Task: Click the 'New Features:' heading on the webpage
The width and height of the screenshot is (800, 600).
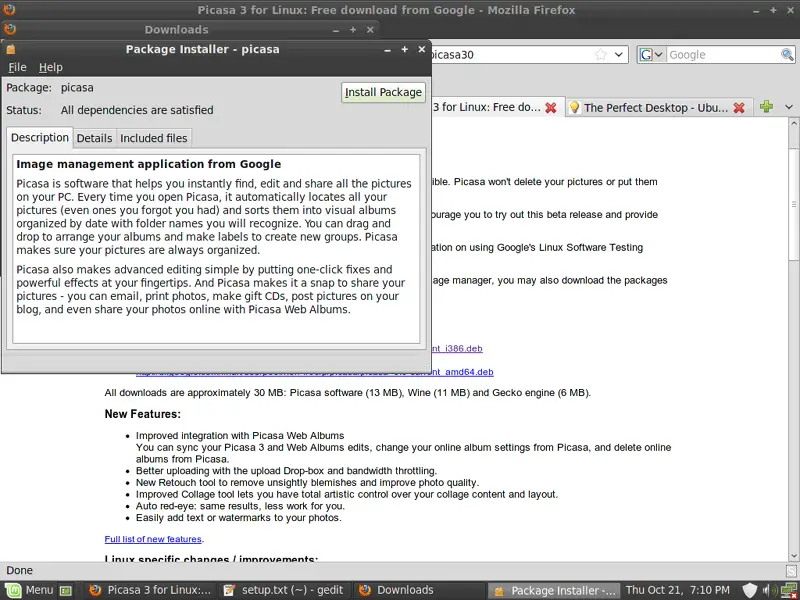Action: click(x=142, y=414)
